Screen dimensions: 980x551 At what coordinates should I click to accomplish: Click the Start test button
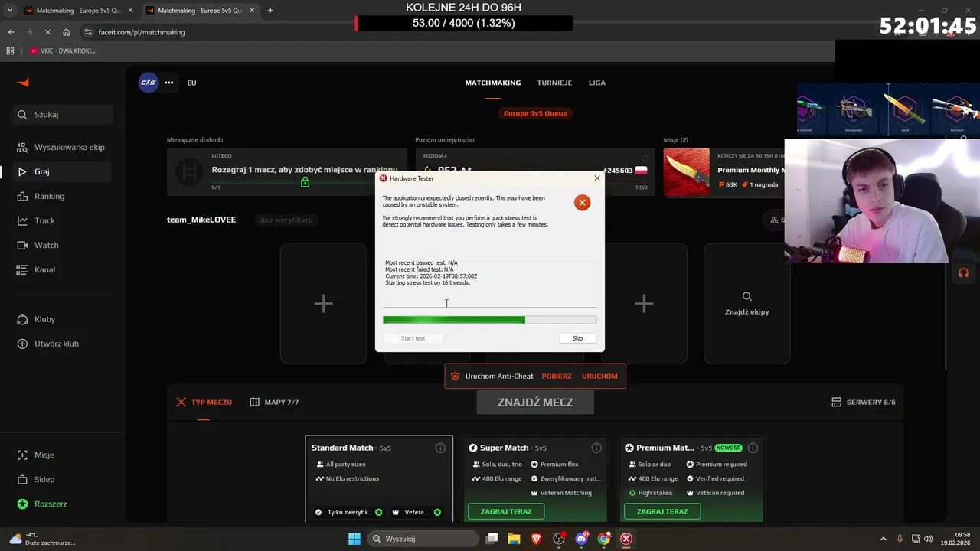[413, 338]
